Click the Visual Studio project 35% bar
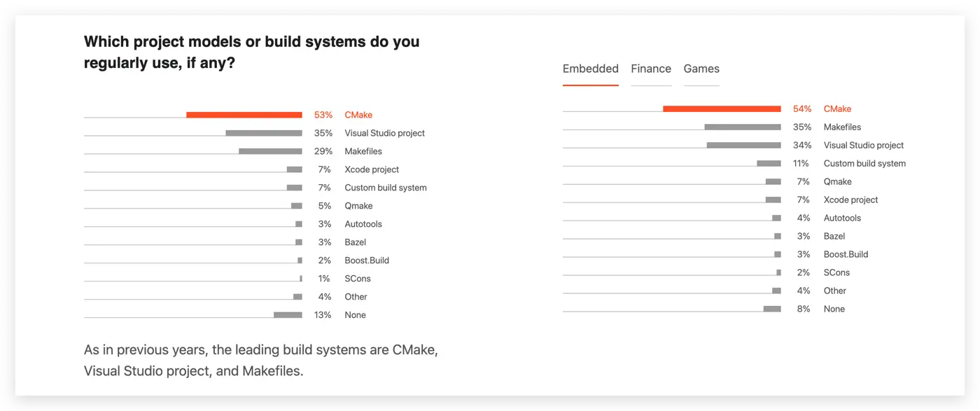The height and width of the screenshot is (411, 980). point(263,133)
